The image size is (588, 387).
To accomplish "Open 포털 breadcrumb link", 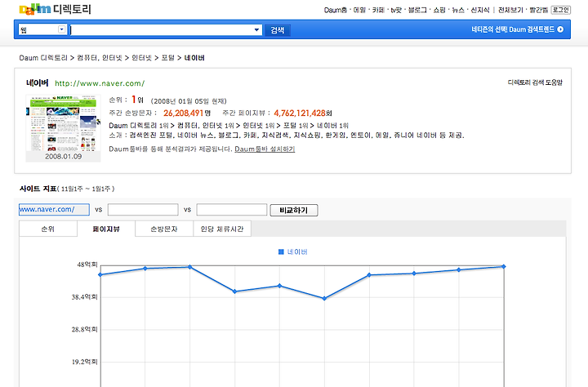I will [x=167, y=58].
